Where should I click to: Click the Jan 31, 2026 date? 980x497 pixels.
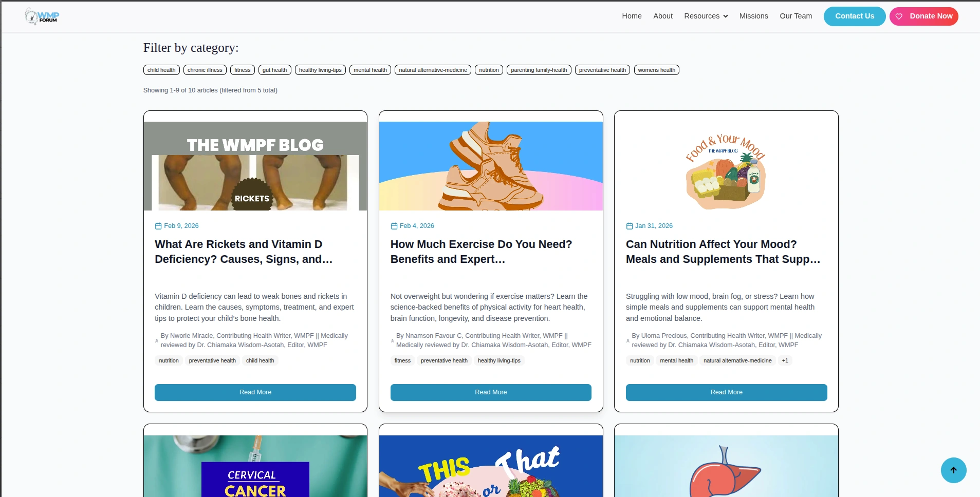[654, 226]
